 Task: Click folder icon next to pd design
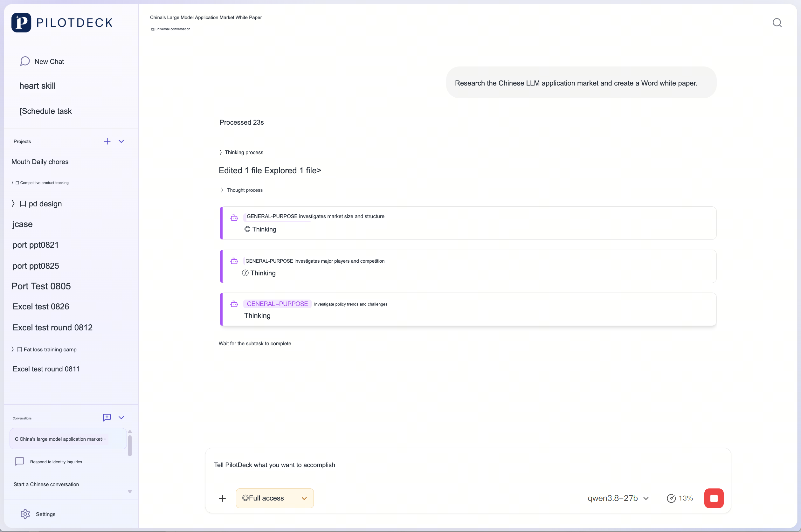click(23, 204)
